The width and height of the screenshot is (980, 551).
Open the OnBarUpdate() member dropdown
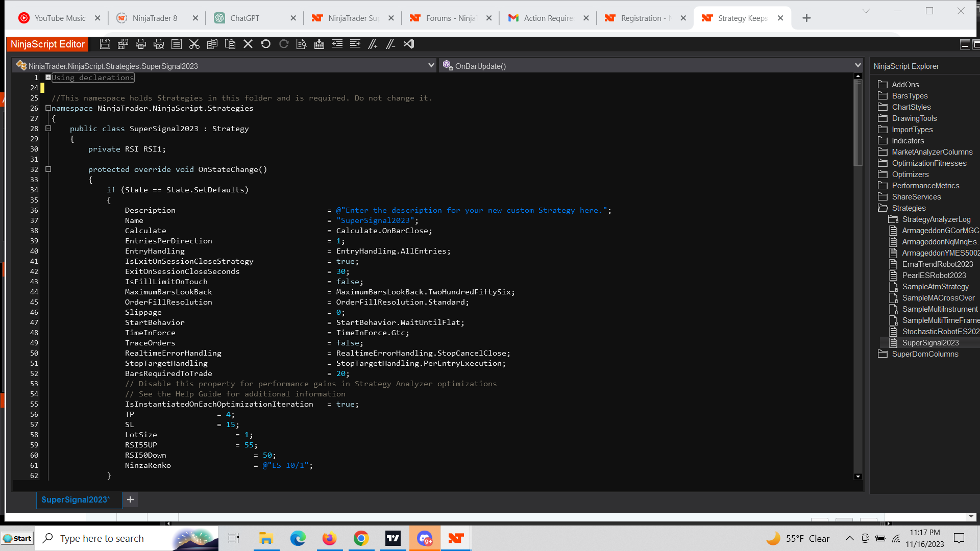[x=857, y=65]
